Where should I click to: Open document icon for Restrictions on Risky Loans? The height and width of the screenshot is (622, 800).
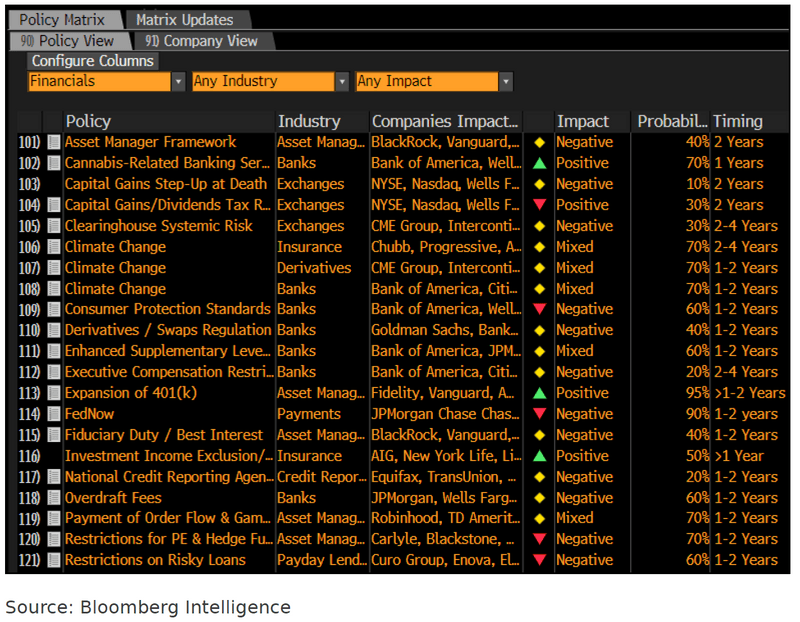[x=54, y=560]
